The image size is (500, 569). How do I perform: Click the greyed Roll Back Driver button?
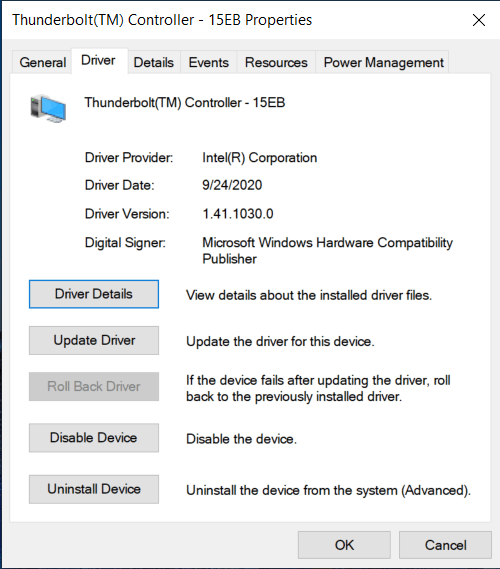click(x=94, y=386)
